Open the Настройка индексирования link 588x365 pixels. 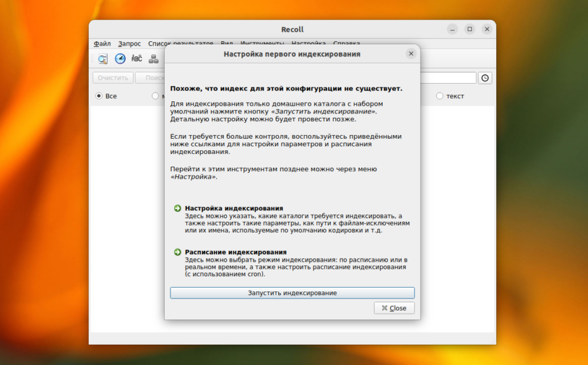[x=234, y=208]
